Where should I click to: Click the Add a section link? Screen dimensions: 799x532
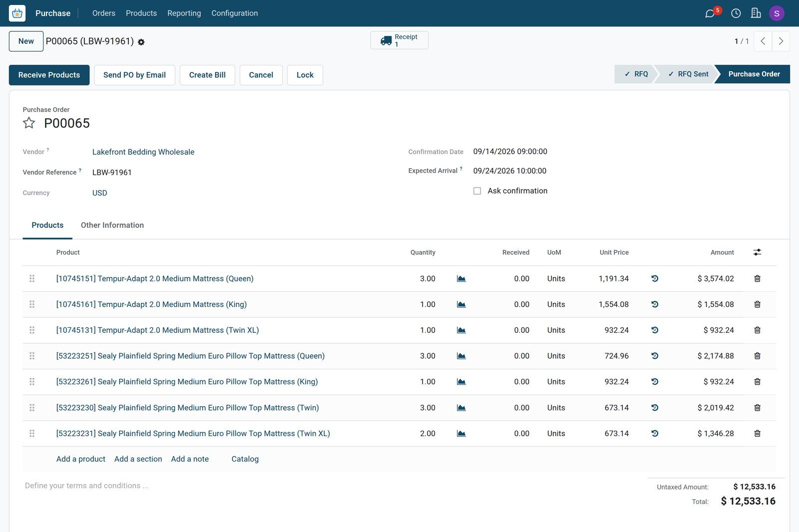tap(138, 459)
